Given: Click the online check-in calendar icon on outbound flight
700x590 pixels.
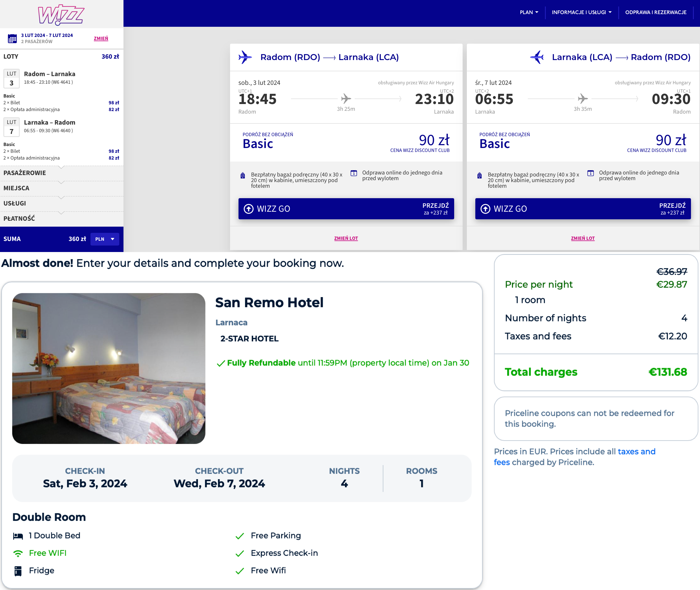Looking at the screenshot, I should (x=354, y=173).
